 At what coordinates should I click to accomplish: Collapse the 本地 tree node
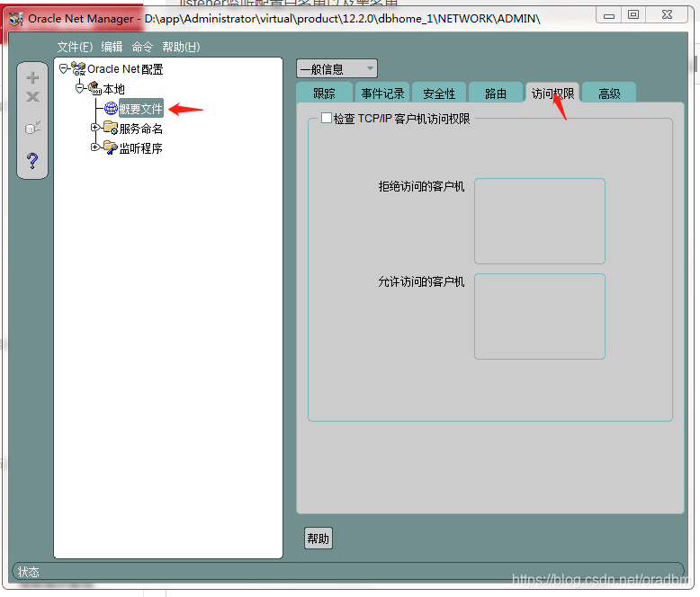[x=79, y=88]
